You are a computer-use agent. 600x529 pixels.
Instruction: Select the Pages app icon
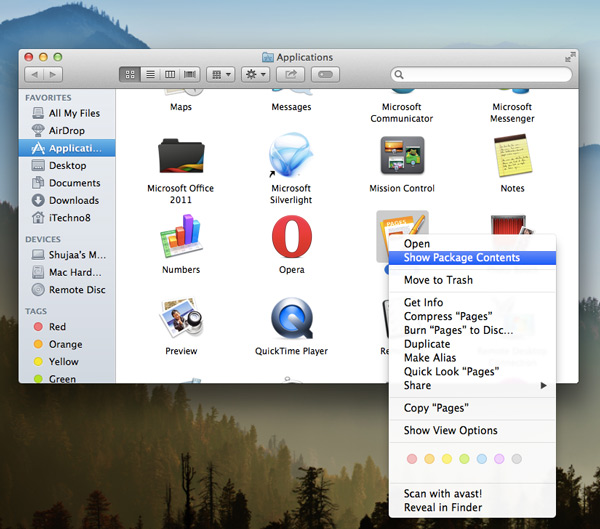pyautogui.click(x=402, y=224)
